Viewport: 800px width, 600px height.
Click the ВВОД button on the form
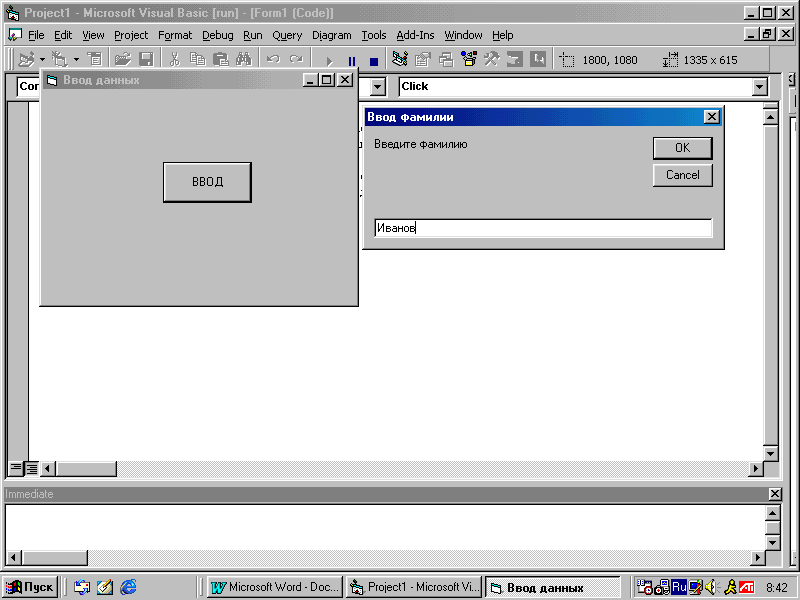(207, 182)
